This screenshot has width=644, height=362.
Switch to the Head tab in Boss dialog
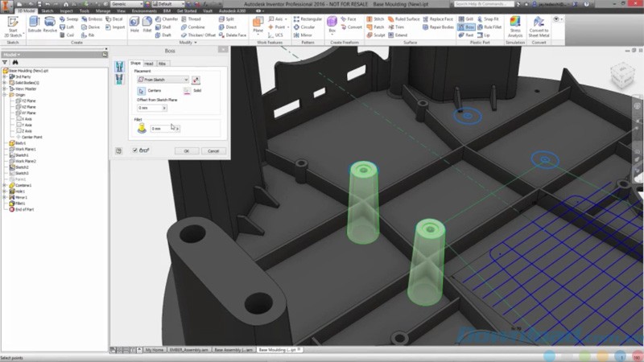149,63
